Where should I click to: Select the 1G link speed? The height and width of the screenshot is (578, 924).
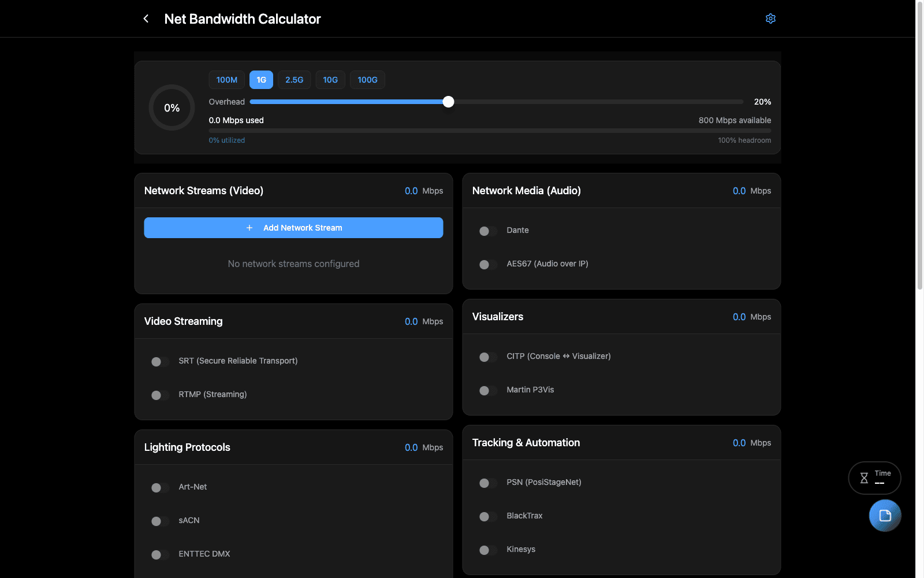tap(261, 80)
